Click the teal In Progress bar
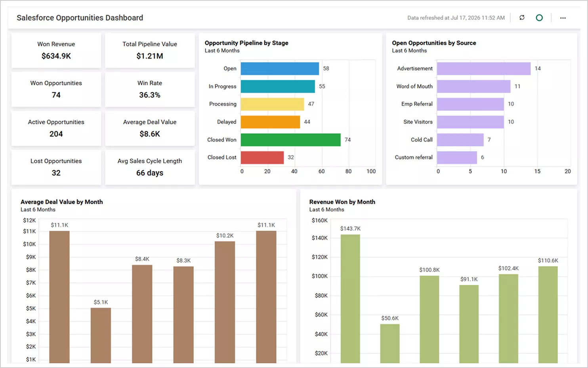The height and width of the screenshot is (368, 588). coord(278,86)
